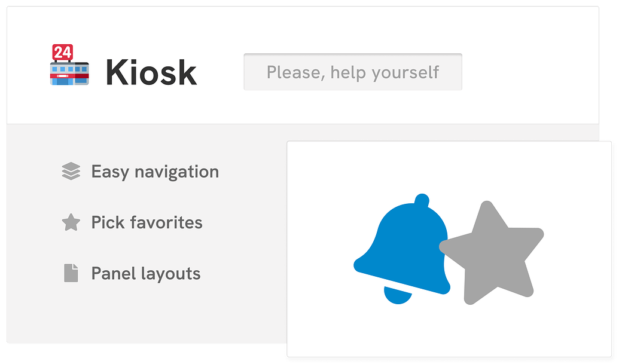Click the Kiosk title text
Image resolution: width=619 pixels, height=364 pixels.
151,72
